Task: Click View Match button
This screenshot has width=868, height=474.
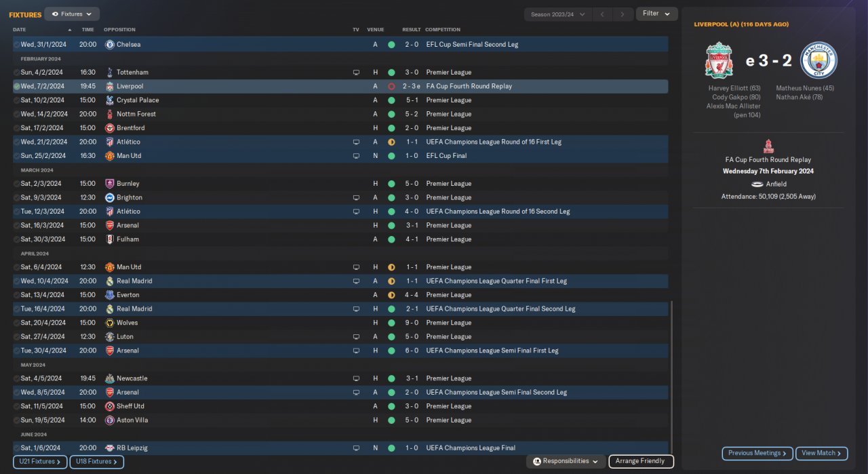Action: (x=822, y=453)
